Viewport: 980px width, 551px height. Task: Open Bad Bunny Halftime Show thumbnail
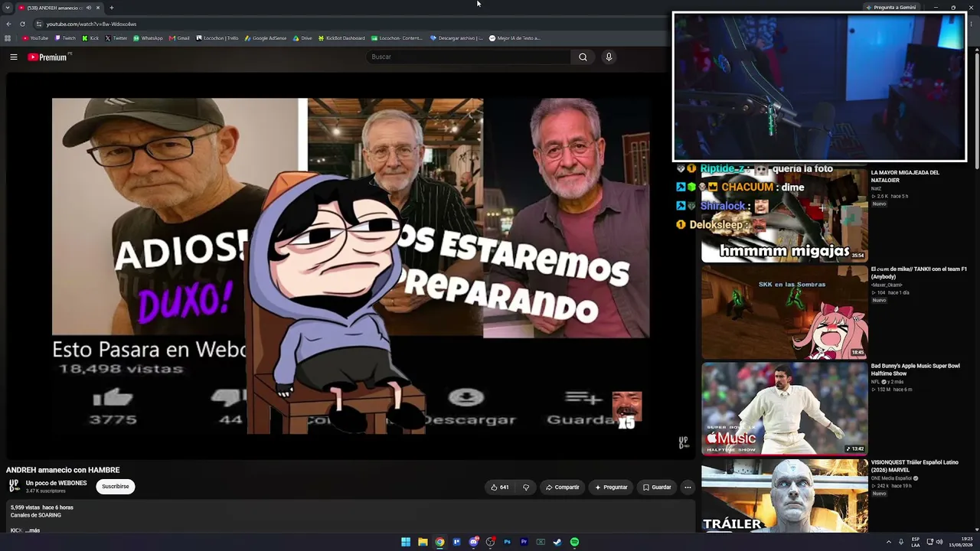[x=785, y=409]
